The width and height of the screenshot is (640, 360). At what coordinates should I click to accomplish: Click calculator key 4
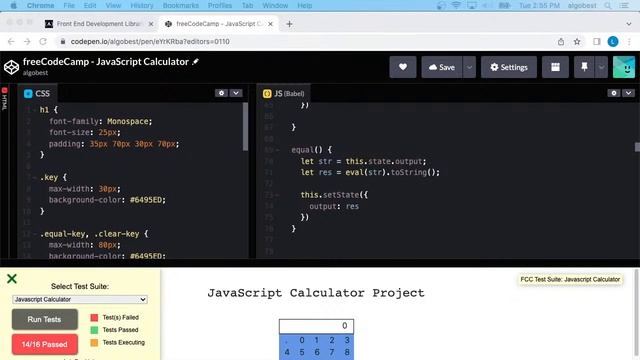(287, 352)
